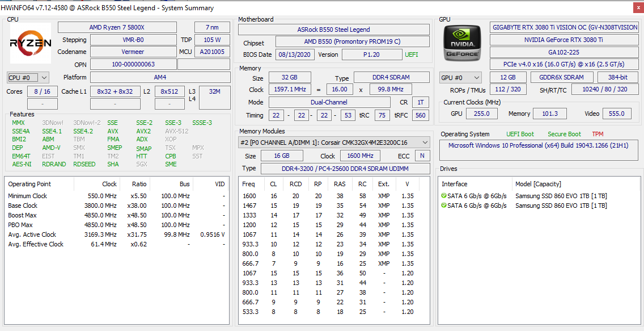Click the PCIe v4.0 x16 link field
Screen dimensions: 644x331
(564, 65)
